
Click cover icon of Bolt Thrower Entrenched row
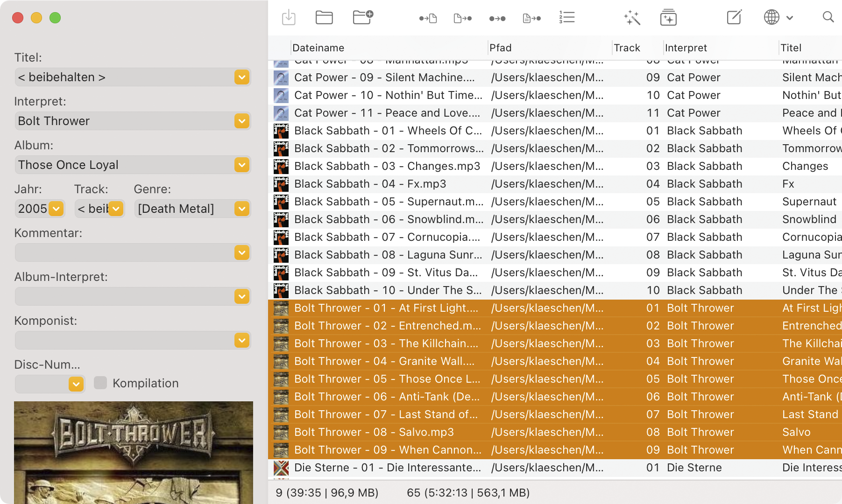coord(281,326)
